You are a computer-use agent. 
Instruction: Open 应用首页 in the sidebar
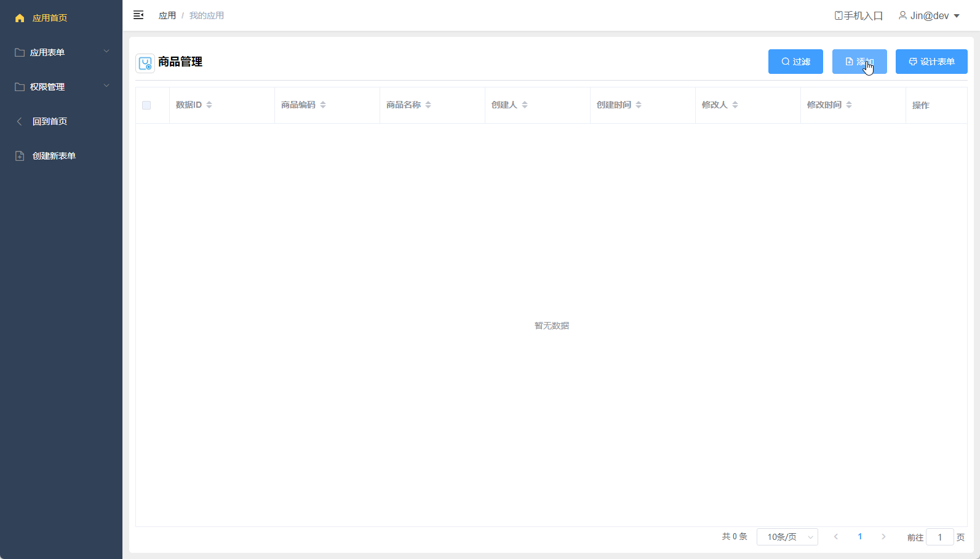61,18
